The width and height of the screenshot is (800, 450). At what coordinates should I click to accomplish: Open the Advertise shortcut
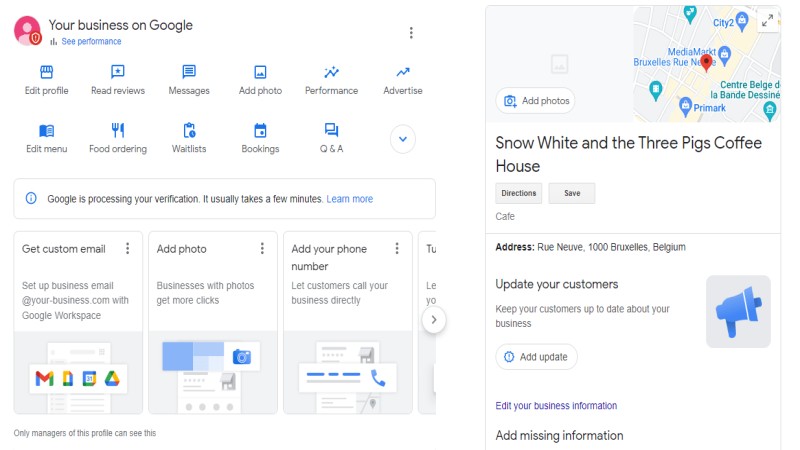403,80
